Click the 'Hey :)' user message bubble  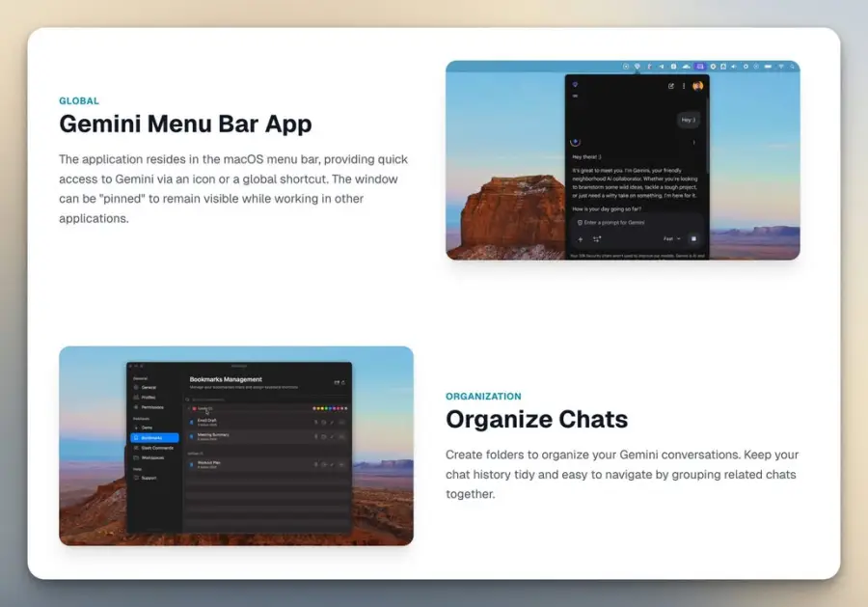coord(688,120)
